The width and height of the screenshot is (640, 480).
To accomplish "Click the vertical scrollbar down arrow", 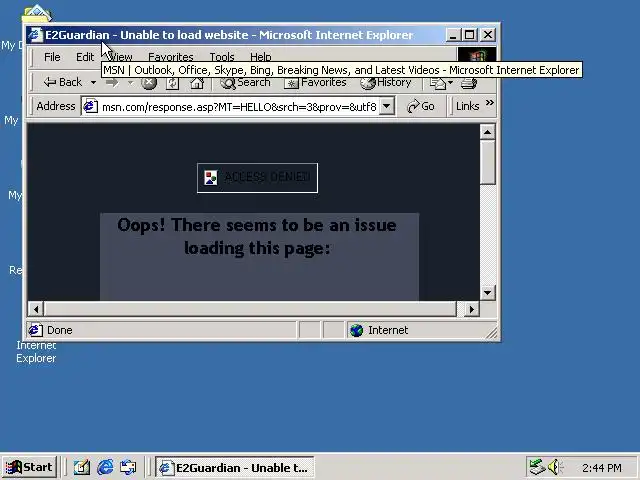I will tap(487, 292).
